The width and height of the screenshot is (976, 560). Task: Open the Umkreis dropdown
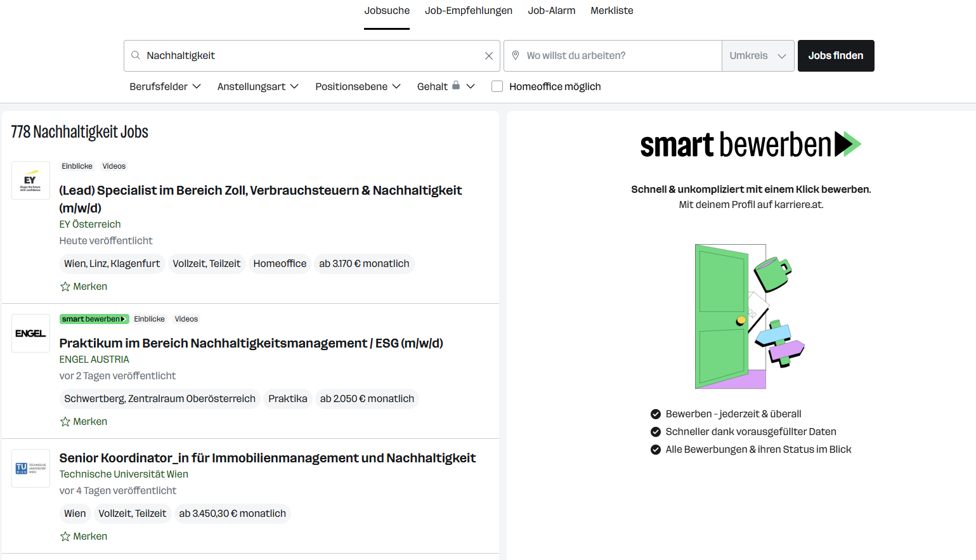pos(758,55)
